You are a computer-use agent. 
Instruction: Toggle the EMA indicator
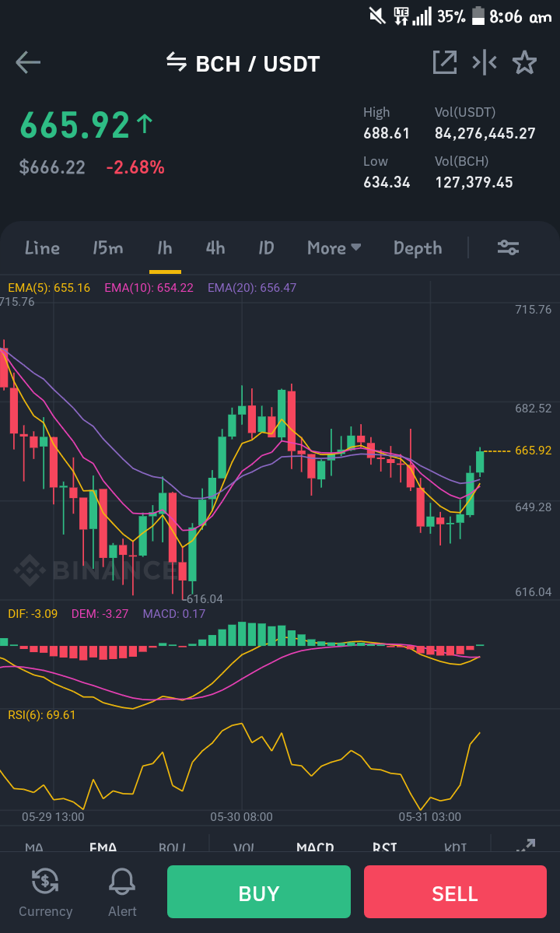(103, 847)
